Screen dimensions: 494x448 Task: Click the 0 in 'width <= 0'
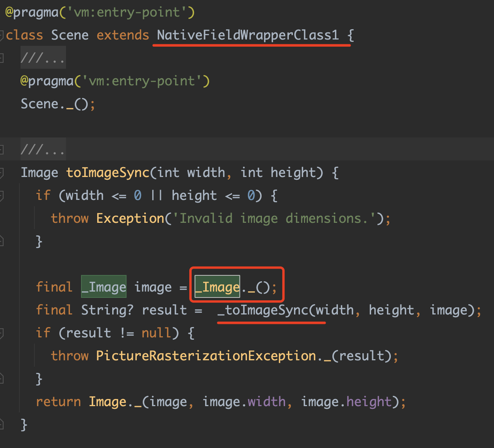click(138, 196)
